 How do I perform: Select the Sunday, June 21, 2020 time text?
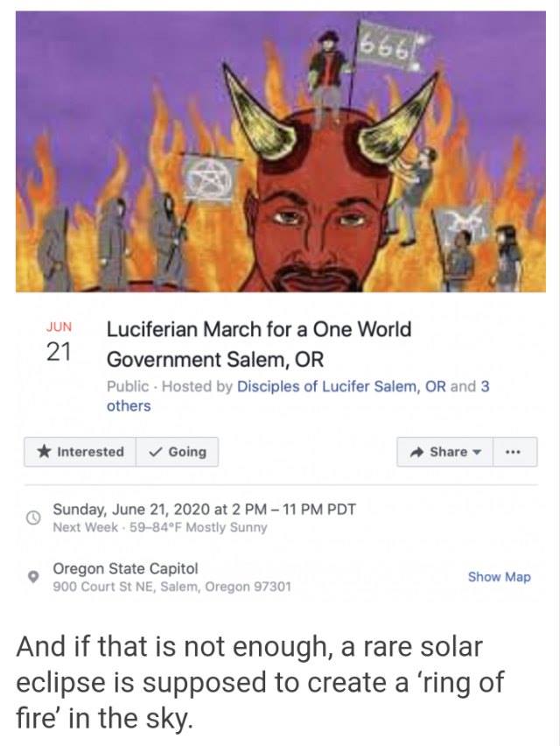204,509
